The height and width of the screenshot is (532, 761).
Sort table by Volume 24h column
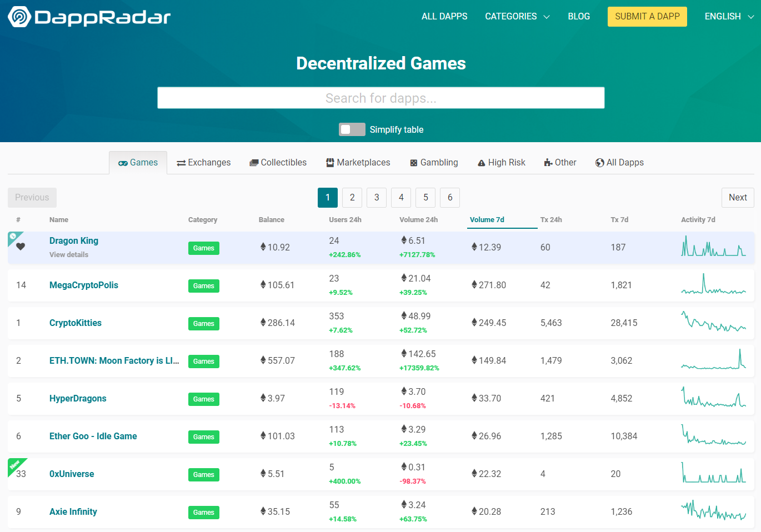tap(419, 220)
